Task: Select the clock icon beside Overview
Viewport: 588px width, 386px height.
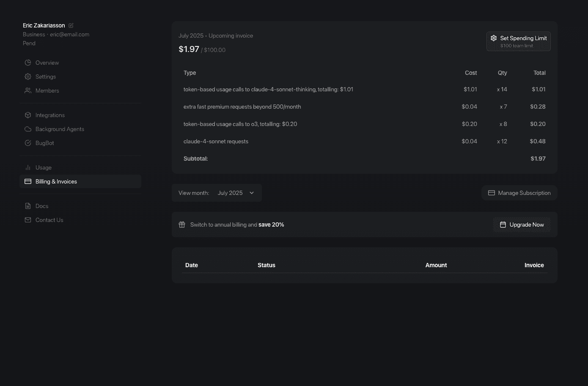Action: tap(27, 62)
